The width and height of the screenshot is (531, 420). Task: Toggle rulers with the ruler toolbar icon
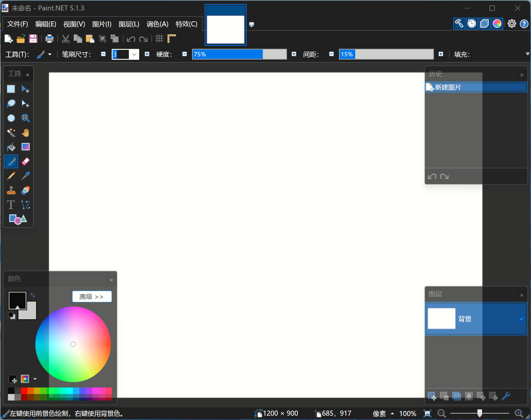[172, 39]
